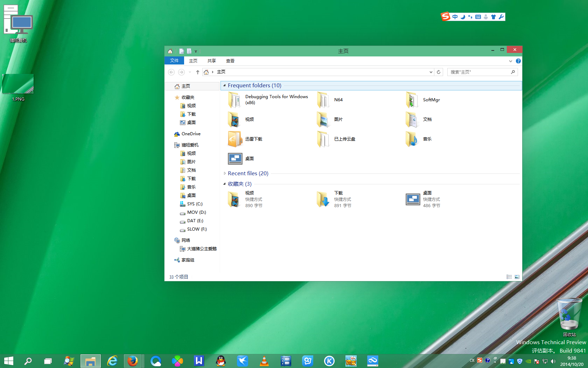Select the MOV (D:) drive
The height and width of the screenshot is (368, 588).
193,212
